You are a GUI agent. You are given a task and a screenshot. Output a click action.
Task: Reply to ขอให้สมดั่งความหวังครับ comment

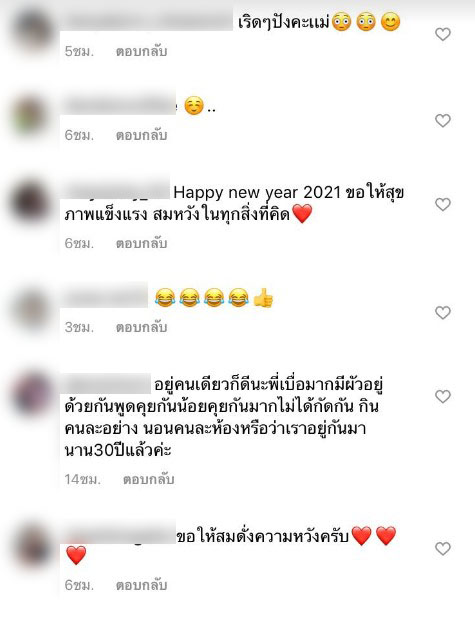(141, 586)
